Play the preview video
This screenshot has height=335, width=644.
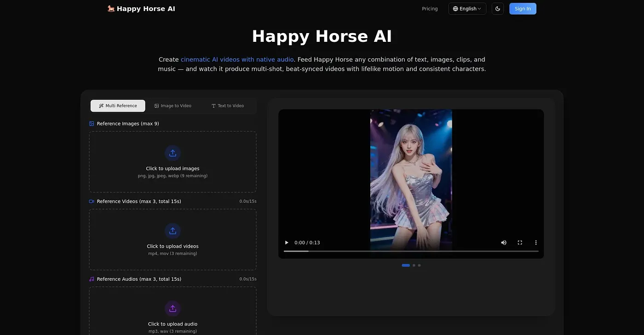pyautogui.click(x=287, y=243)
